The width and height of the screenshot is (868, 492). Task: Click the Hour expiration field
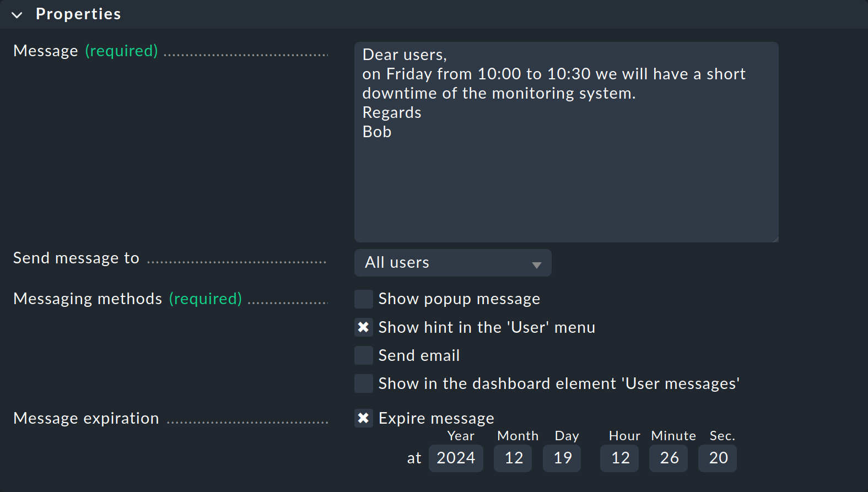(619, 458)
